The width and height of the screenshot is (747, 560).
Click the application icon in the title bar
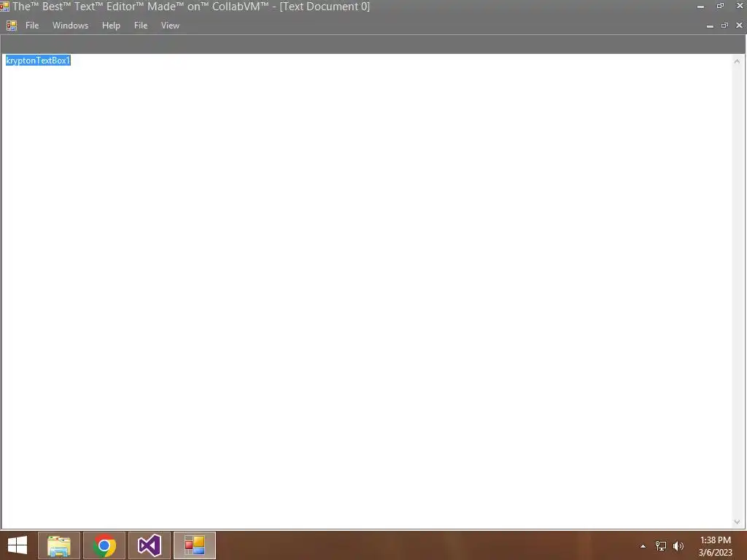pos(5,6)
